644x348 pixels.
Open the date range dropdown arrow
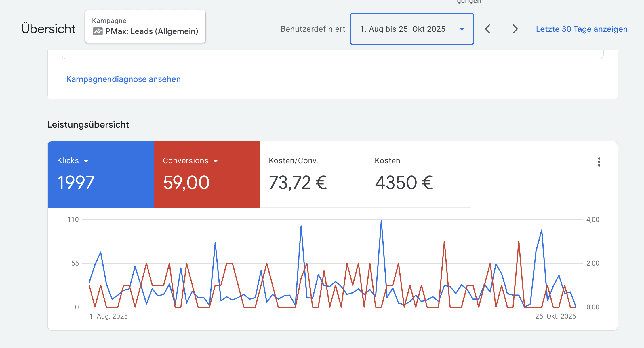462,29
